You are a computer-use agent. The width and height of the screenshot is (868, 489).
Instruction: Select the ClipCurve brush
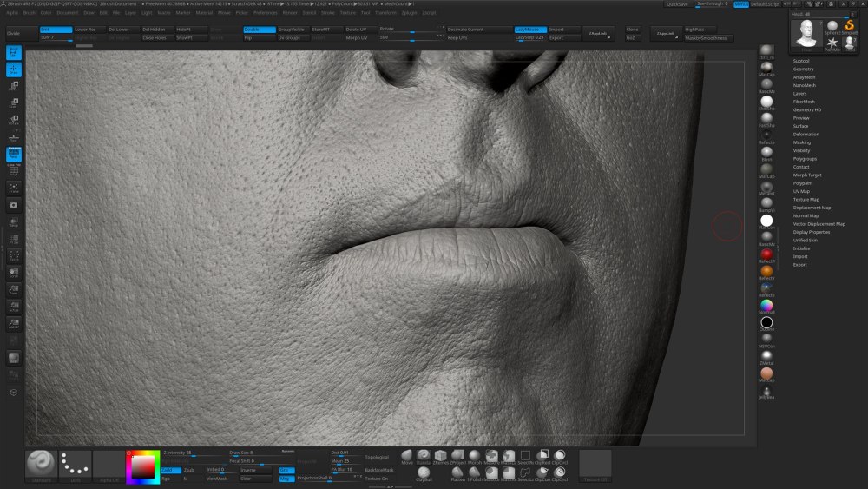(542, 474)
